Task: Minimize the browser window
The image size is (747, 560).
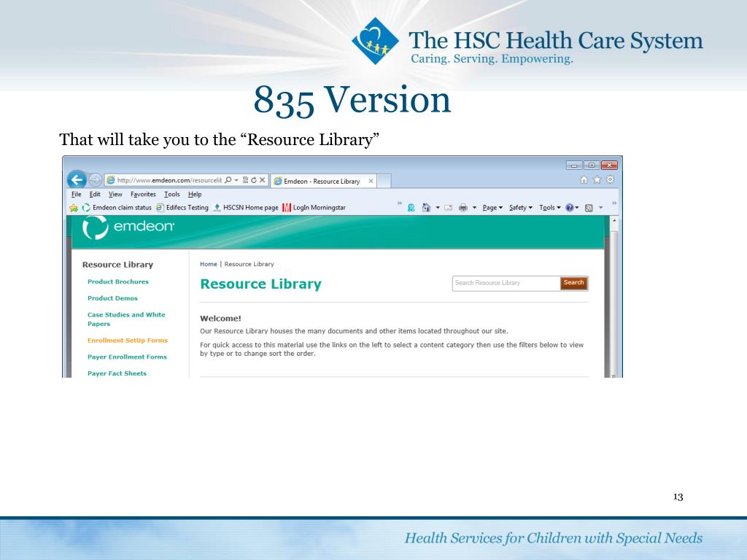Action: 574,166
